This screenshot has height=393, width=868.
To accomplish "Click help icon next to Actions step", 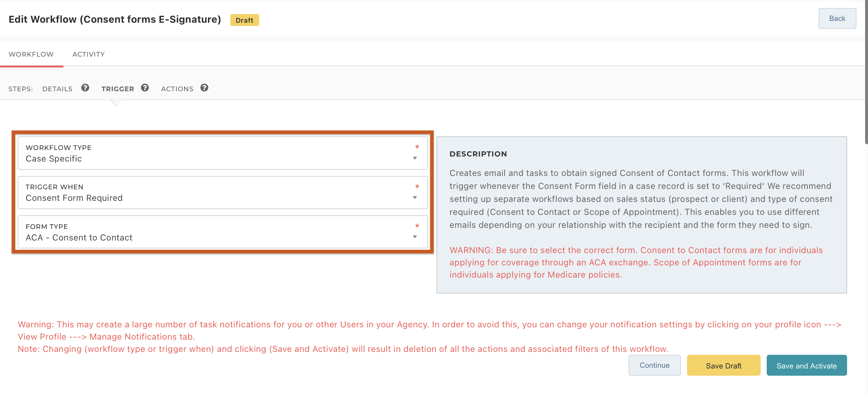I will (204, 88).
